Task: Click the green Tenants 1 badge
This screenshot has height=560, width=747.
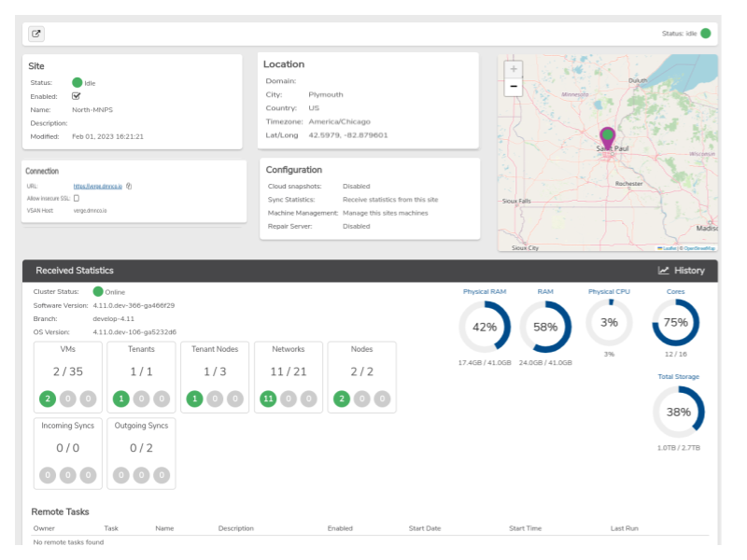Action: click(121, 399)
